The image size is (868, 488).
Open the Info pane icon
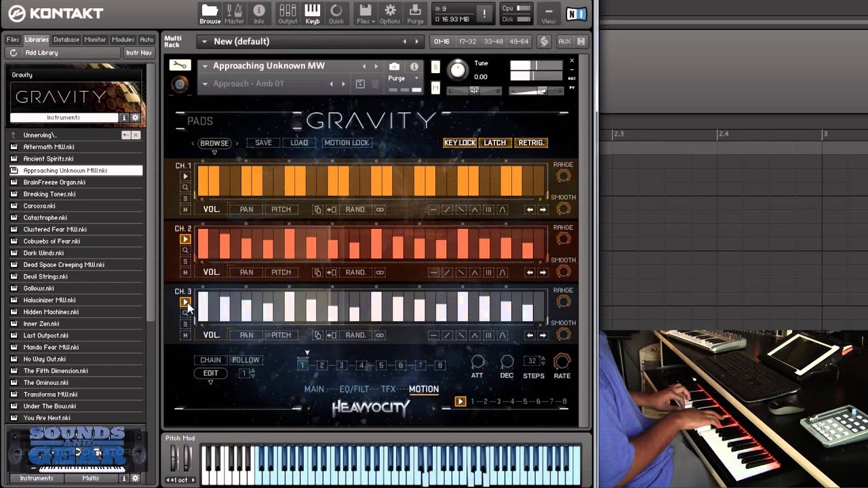pos(259,14)
